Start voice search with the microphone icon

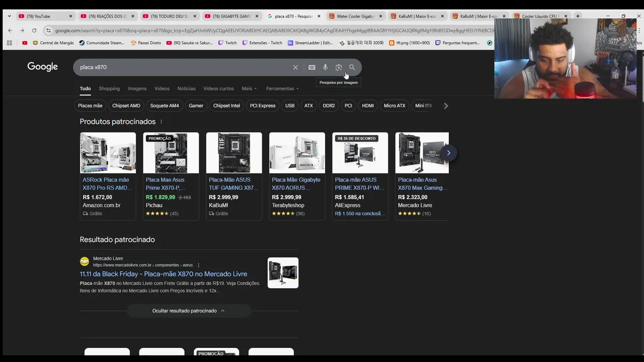(325, 67)
